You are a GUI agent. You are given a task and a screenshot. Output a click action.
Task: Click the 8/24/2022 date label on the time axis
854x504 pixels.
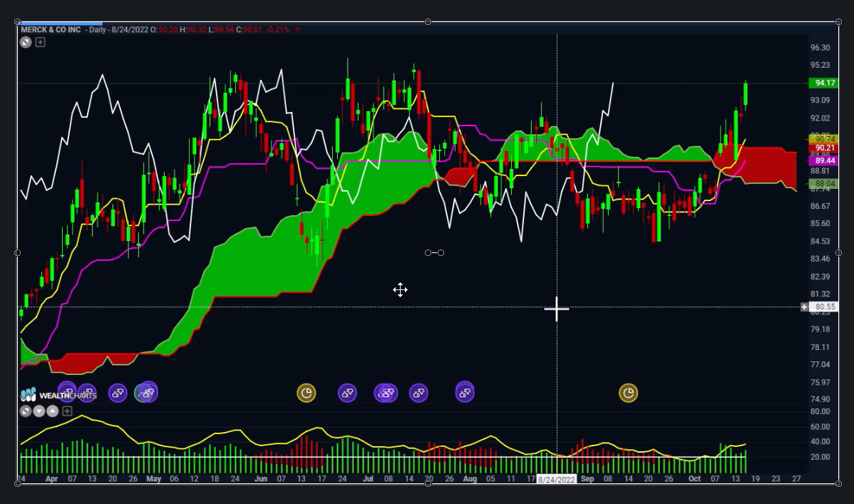tap(557, 480)
